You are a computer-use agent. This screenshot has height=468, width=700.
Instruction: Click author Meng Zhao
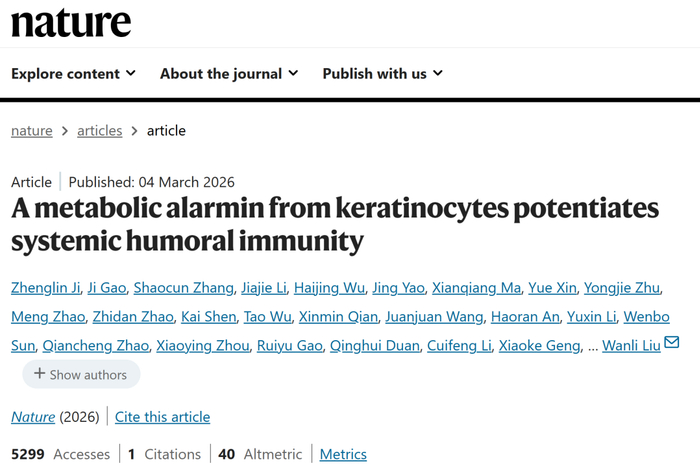click(x=46, y=317)
